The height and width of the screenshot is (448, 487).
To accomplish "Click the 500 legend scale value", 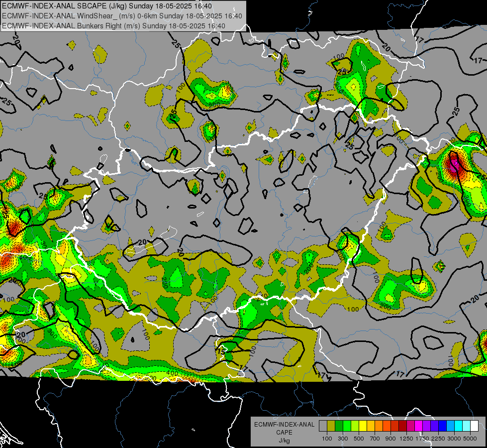I will click(359, 439).
